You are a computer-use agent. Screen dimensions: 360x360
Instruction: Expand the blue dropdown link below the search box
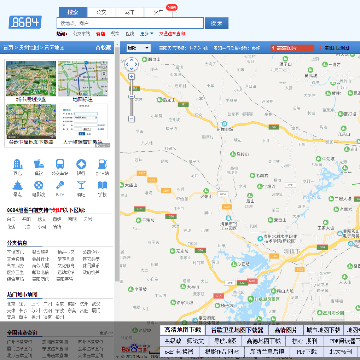(x=146, y=34)
